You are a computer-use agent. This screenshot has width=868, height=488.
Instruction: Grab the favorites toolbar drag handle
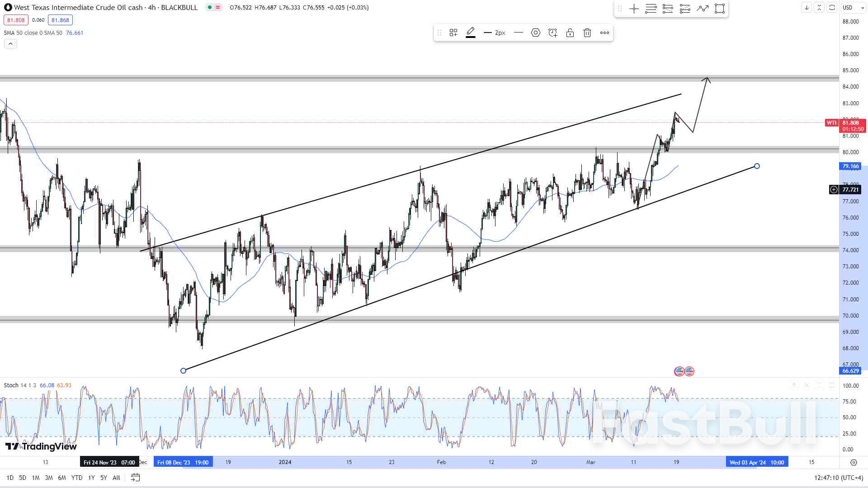[x=620, y=9]
